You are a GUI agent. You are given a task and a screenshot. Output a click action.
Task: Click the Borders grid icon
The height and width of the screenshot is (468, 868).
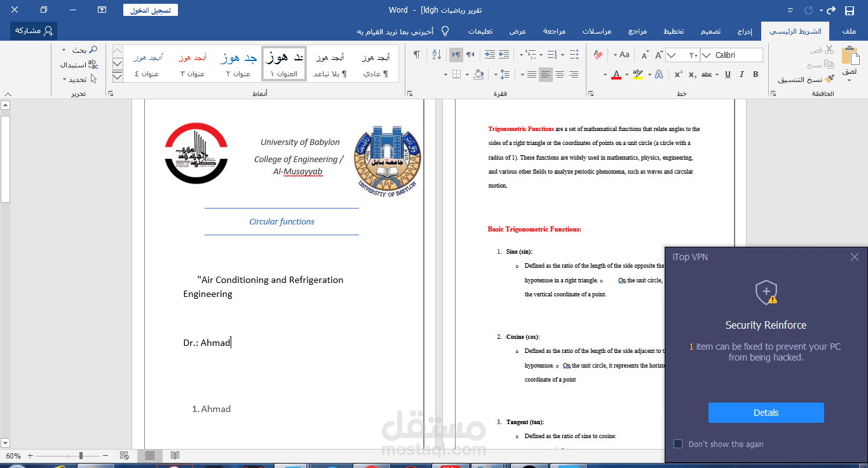(x=456, y=74)
